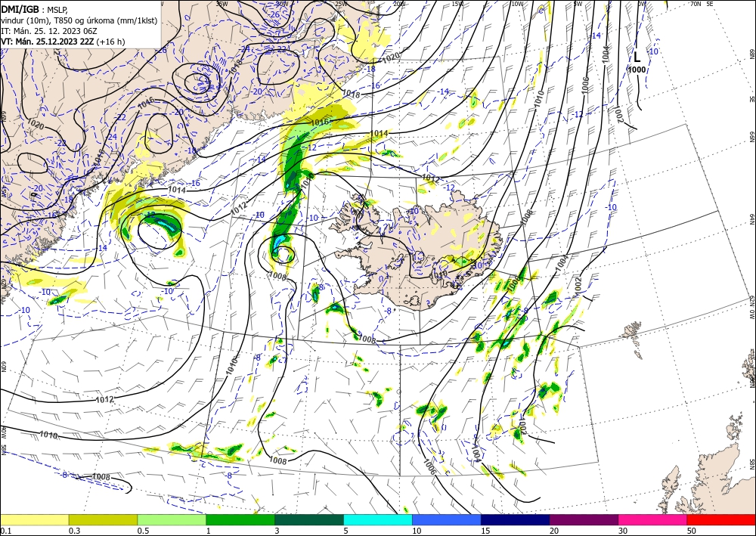Image resolution: width=756 pixels, height=536 pixels.
Task: Click the 'VT: Mán. 25.12.2023 22Z (+16 h)' line
Action: (x=63, y=42)
